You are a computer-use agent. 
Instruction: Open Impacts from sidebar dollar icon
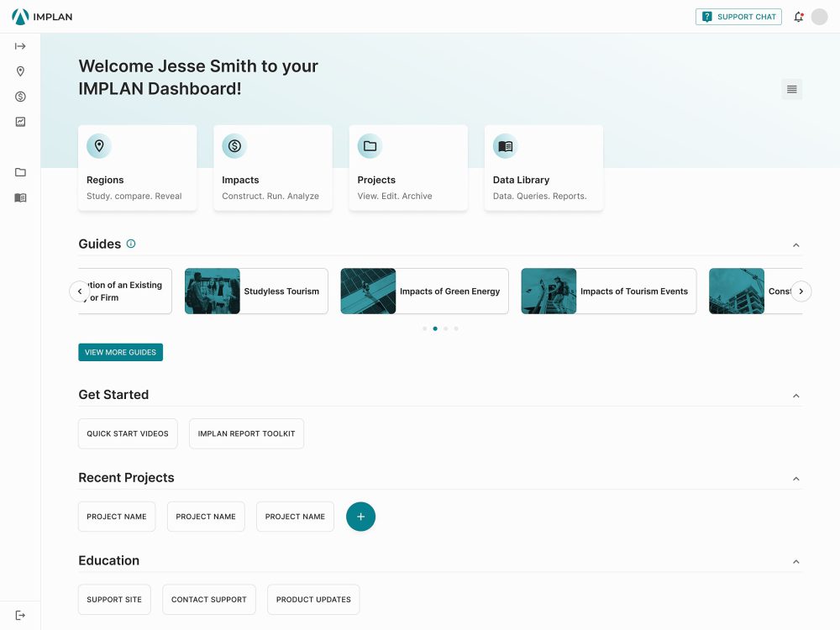pos(20,97)
